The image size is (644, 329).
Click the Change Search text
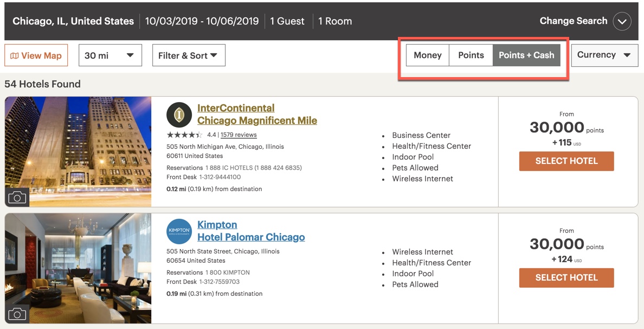click(574, 21)
